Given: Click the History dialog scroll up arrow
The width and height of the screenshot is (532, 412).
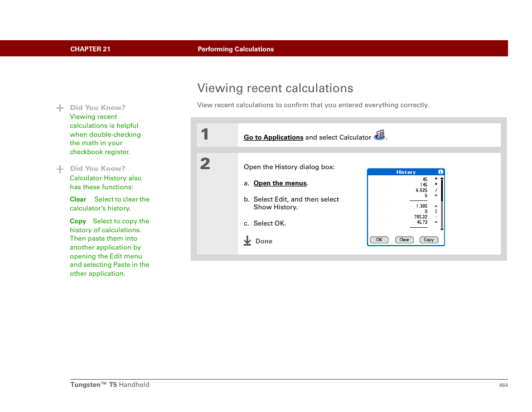Looking at the screenshot, I should click(x=442, y=178).
